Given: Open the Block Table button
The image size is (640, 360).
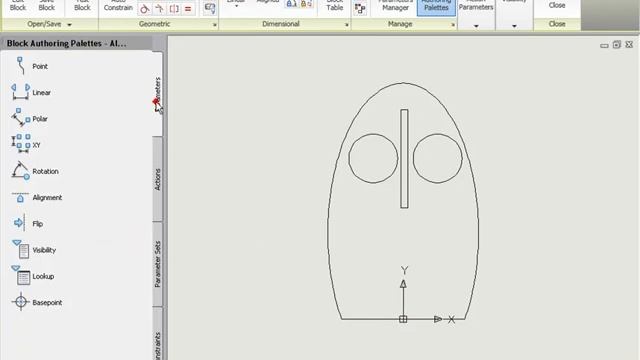Looking at the screenshot, I should (335, 6).
